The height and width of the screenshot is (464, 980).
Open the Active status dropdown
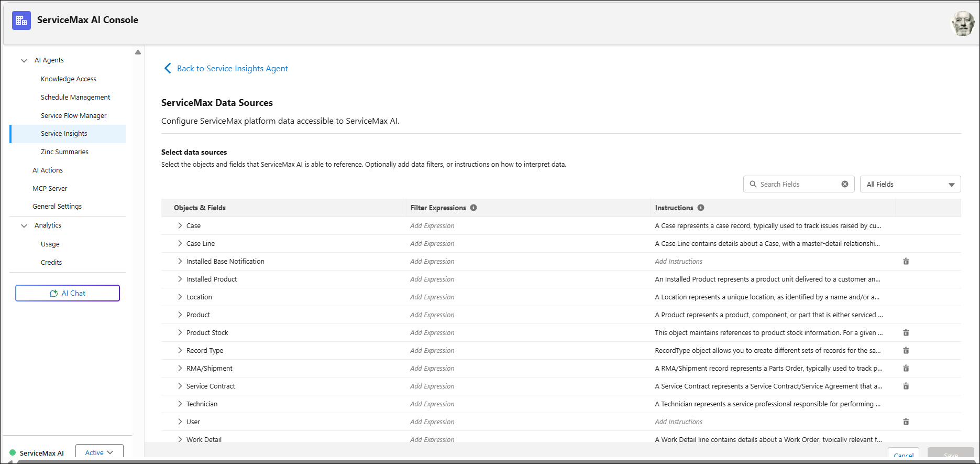point(100,452)
